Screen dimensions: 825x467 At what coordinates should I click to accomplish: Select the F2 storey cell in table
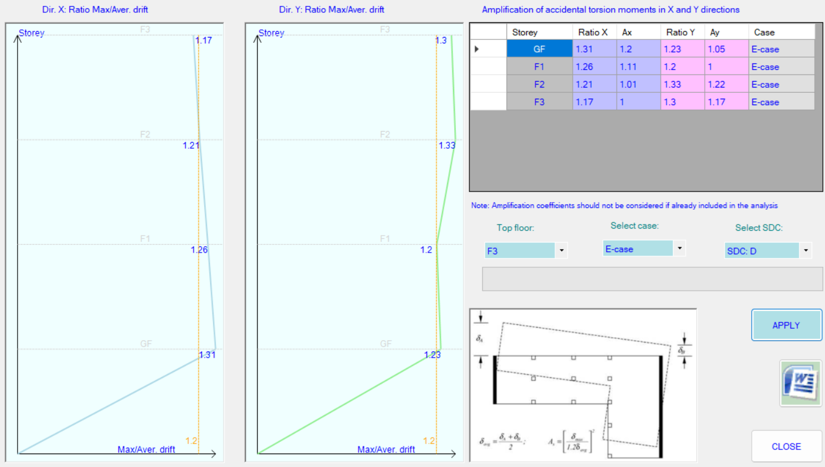pyautogui.click(x=539, y=84)
